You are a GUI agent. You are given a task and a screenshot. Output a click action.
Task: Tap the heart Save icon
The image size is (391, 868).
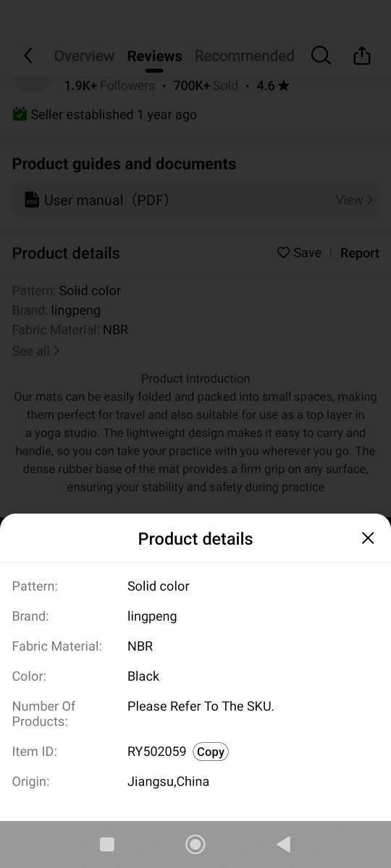point(283,252)
